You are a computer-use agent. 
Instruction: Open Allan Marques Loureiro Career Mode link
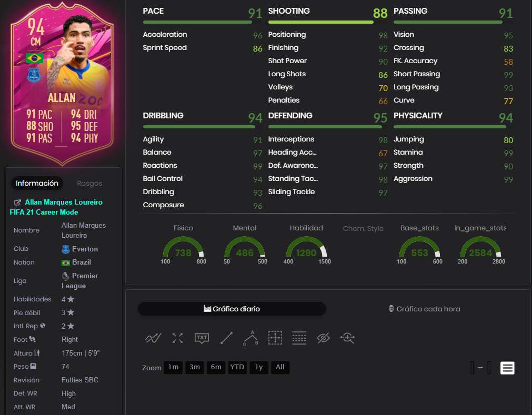(56, 207)
